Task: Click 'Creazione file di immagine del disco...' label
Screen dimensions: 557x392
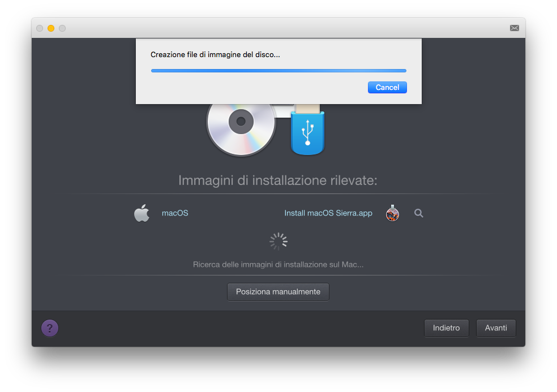Action: (x=215, y=55)
